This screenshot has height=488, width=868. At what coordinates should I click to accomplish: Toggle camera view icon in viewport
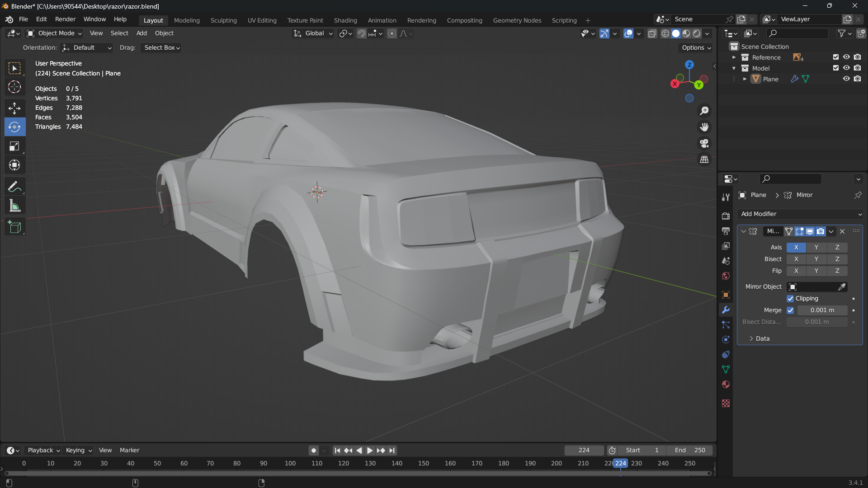point(704,143)
